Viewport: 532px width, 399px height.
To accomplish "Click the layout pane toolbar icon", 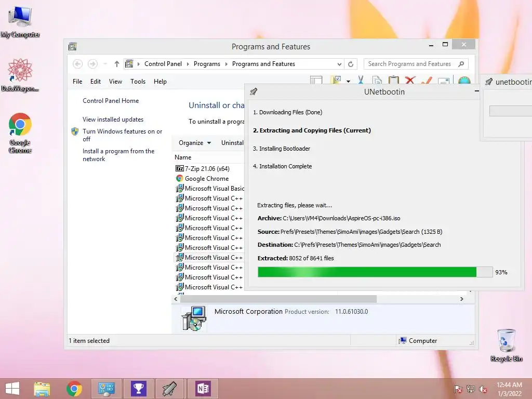I will pyautogui.click(x=316, y=80).
